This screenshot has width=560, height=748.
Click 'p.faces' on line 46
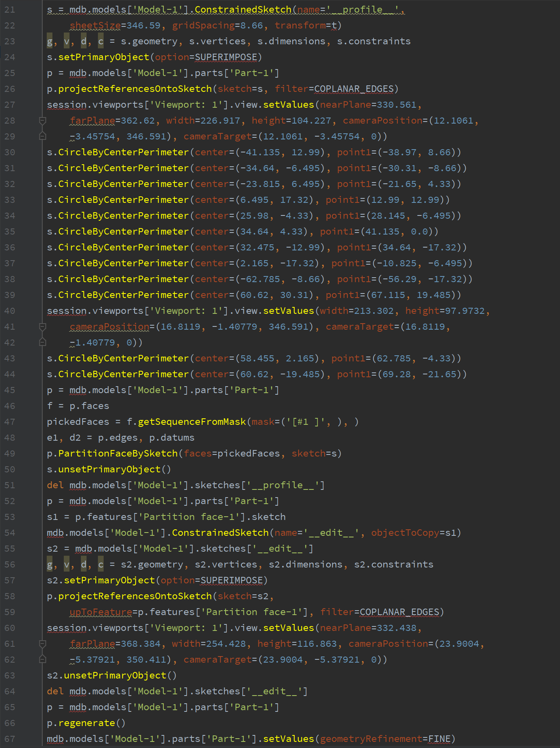89,406
